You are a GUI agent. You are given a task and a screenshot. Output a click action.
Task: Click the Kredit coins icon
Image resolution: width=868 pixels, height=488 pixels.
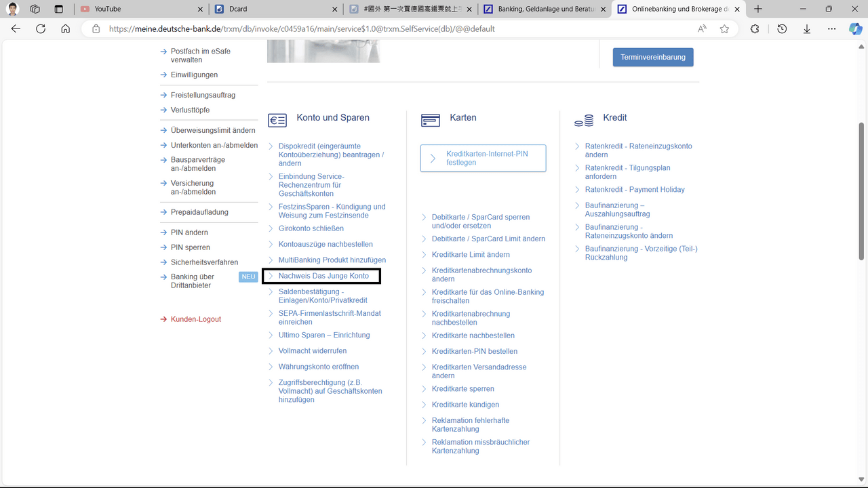click(584, 121)
